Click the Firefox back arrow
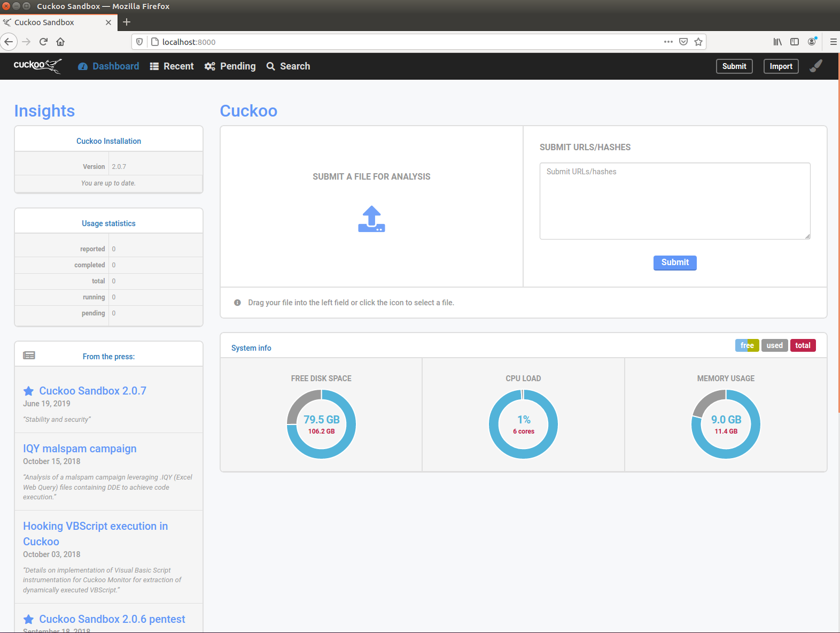840x633 pixels. coord(9,42)
